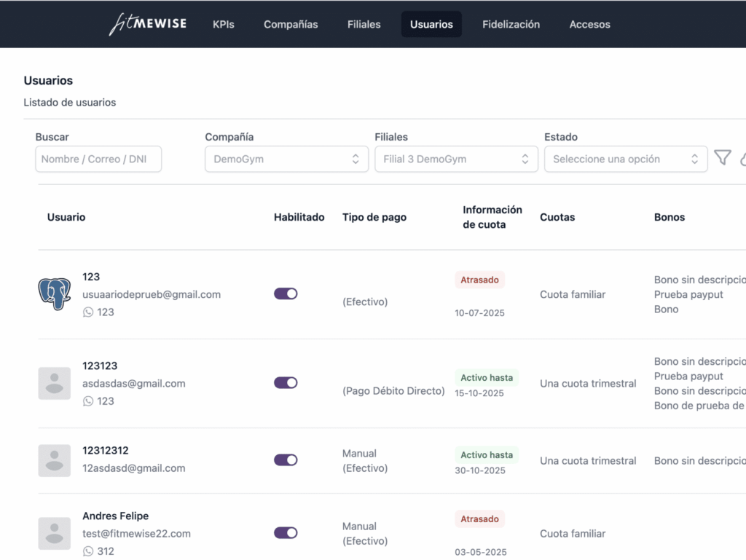Toggle Habilitado switch for 12asdasd@gmail.com
This screenshot has width=746, height=560.
pos(286,460)
